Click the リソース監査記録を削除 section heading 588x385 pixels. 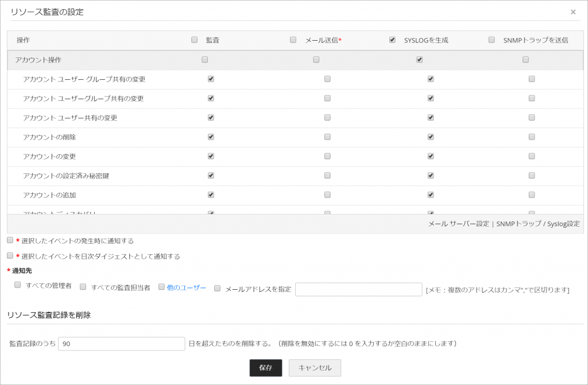(x=49, y=315)
